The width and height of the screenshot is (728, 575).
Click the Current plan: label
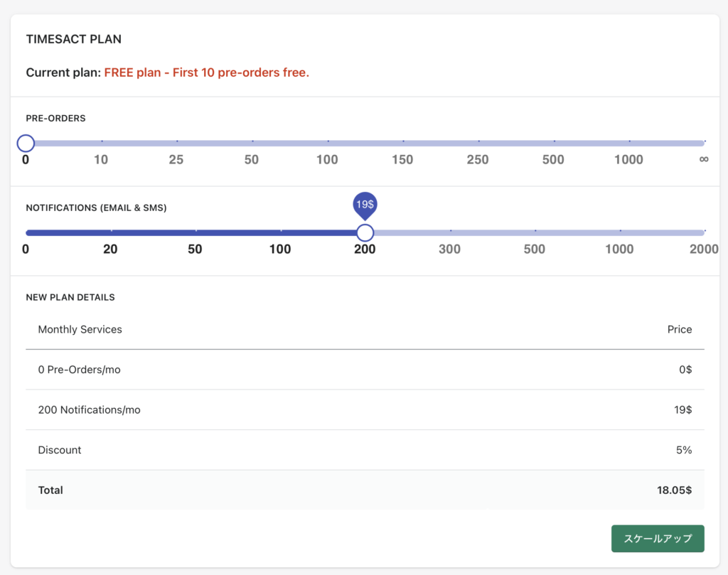pyautogui.click(x=63, y=72)
